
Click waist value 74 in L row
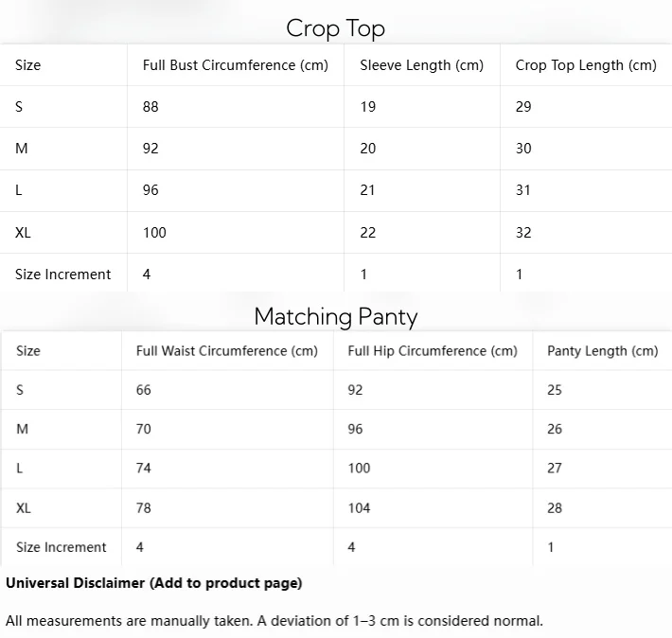coord(143,468)
